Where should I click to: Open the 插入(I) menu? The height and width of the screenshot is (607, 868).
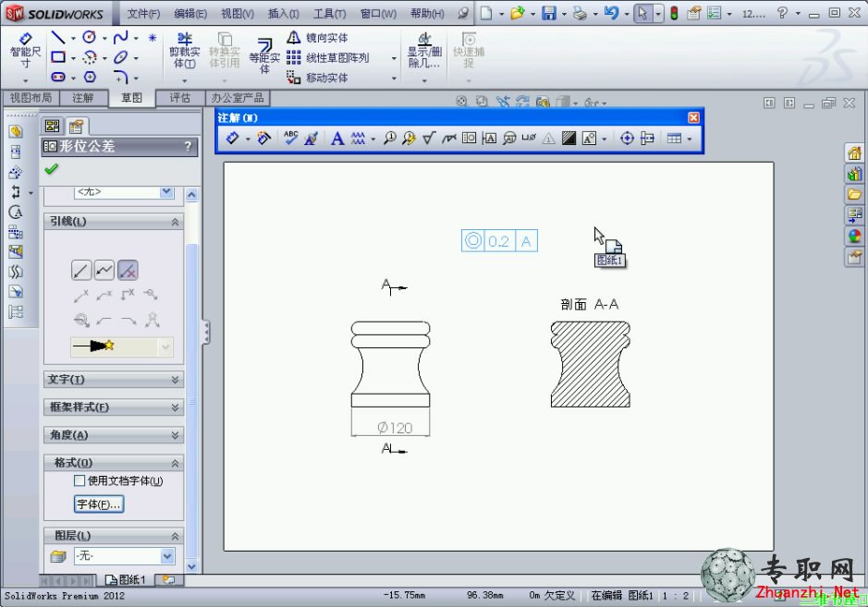pyautogui.click(x=283, y=13)
